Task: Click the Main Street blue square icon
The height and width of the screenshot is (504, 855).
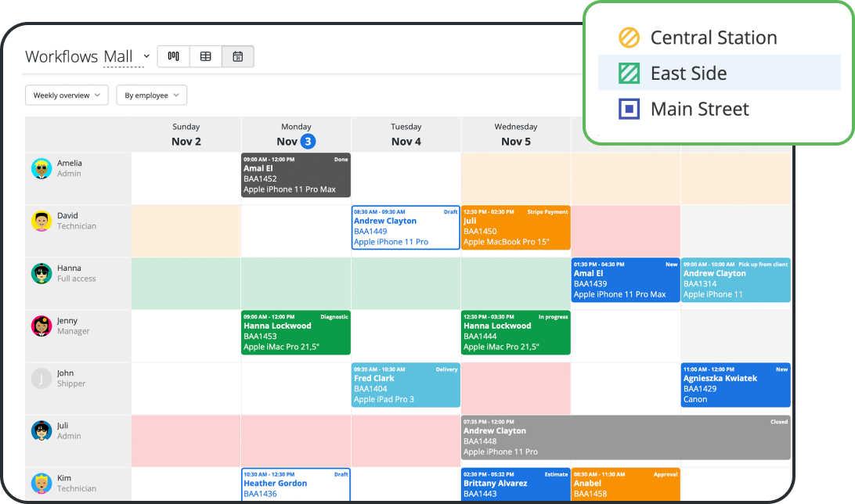Action: tap(630, 110)
